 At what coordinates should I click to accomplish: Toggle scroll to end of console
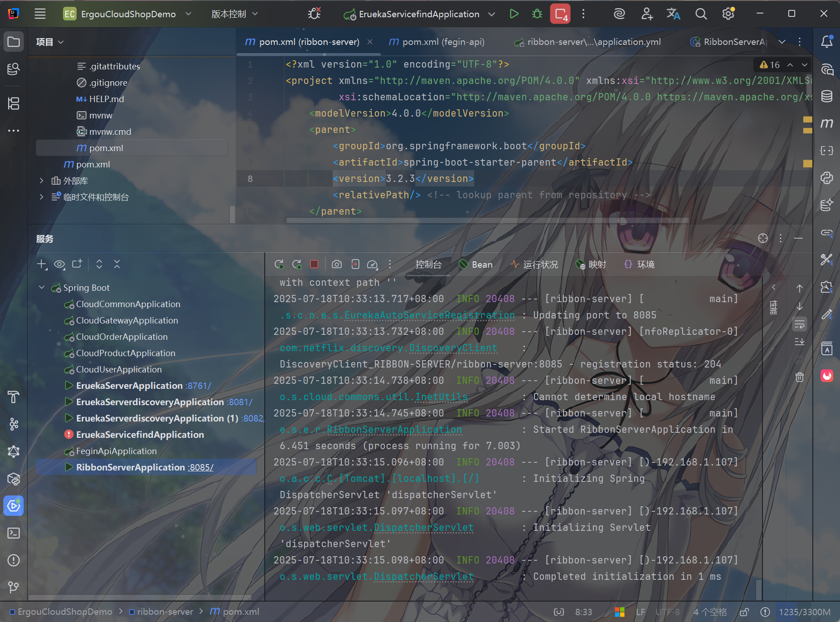[800, 342]
